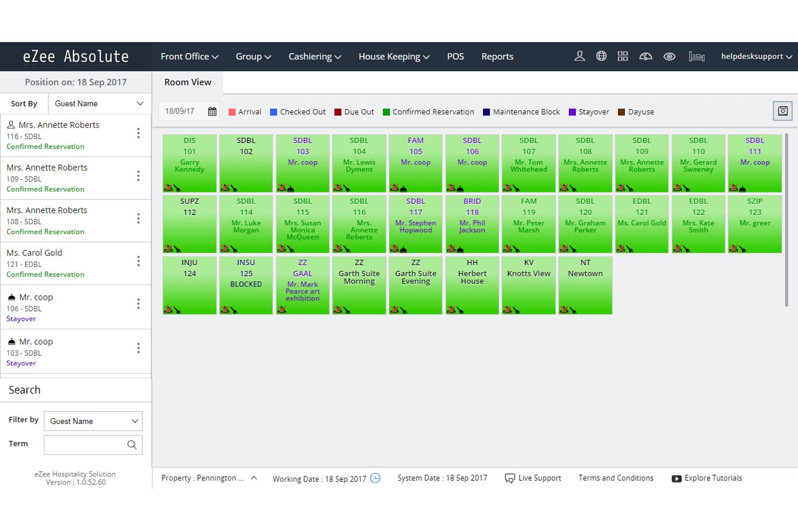Click the Term search input field
The width and height of the screenshot is (798, 532).
click(x=93, y=445)
